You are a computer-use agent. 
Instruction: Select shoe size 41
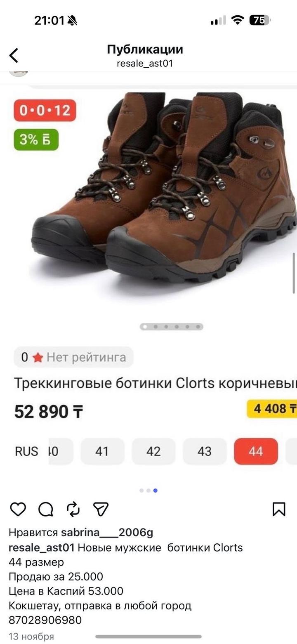(x=102, y=451)
